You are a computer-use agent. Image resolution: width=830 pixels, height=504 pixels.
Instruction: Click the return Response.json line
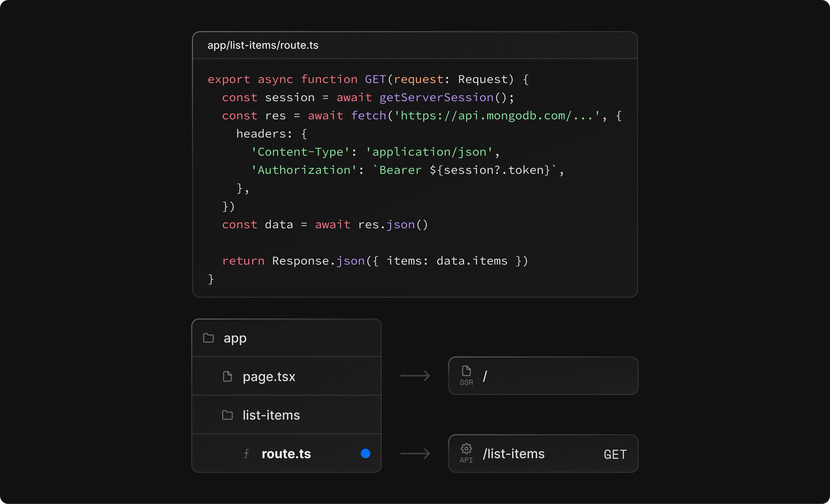[375, 261]
